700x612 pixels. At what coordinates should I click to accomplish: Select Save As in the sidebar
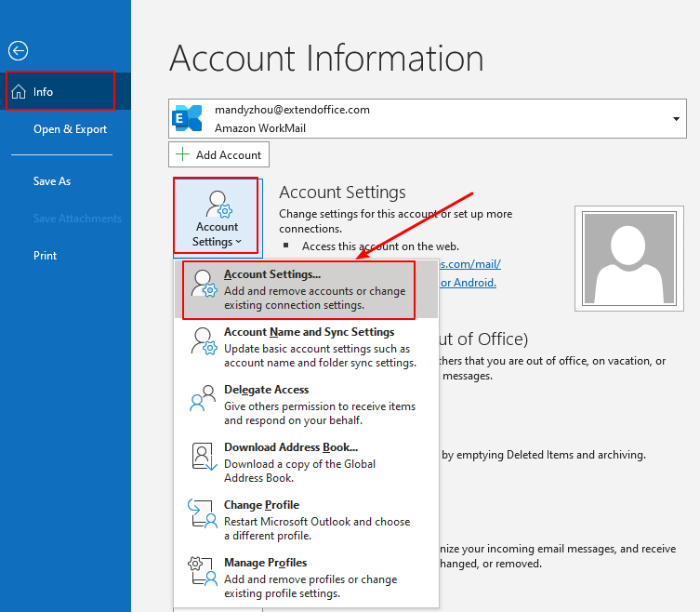(x=52, y=181)
